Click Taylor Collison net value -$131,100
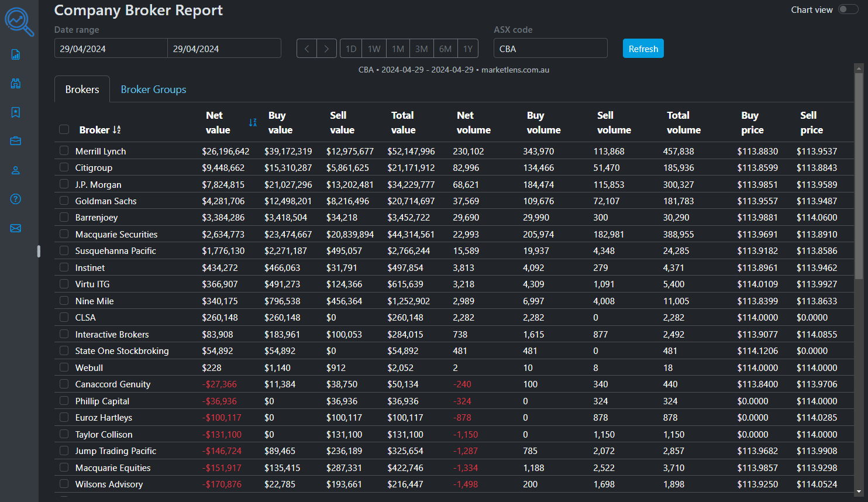 coord(222,434)
